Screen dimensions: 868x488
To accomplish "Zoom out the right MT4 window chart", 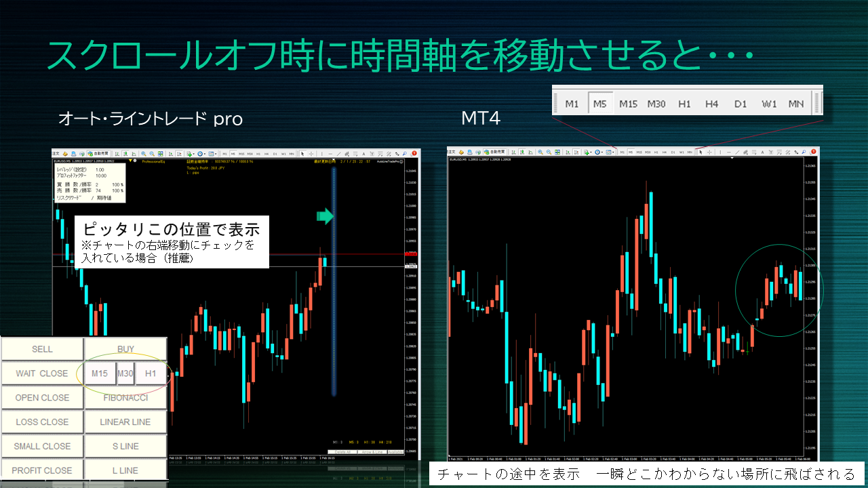I will click(549, 152).
